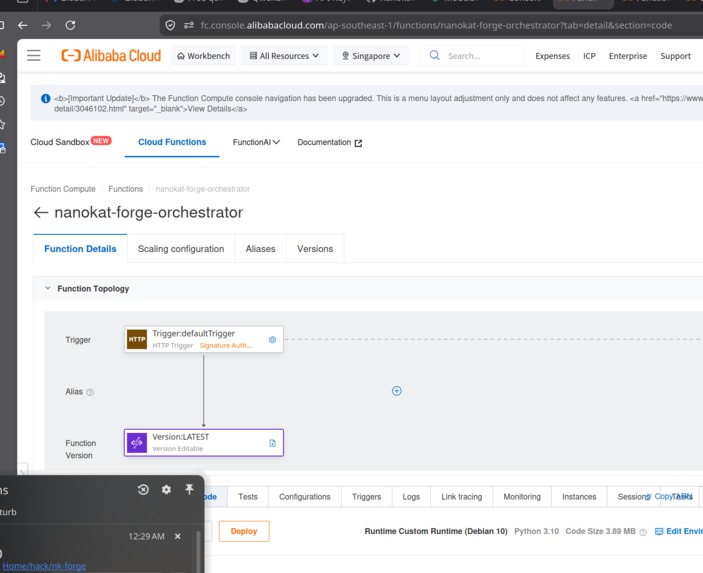
Task: Click the document icon on Version LATEST card
Action: point(272,443)
